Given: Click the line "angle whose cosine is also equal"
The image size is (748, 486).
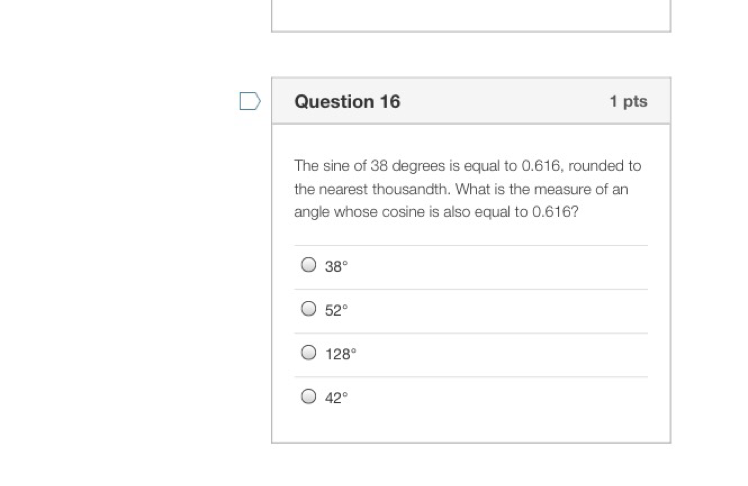Looking at the screenshot, I should [436, 212].
